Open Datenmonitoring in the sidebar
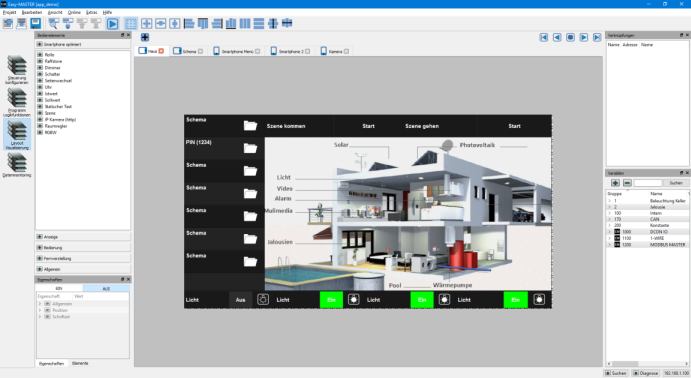This screenshot has height=378, width=691. coord(17,165)
